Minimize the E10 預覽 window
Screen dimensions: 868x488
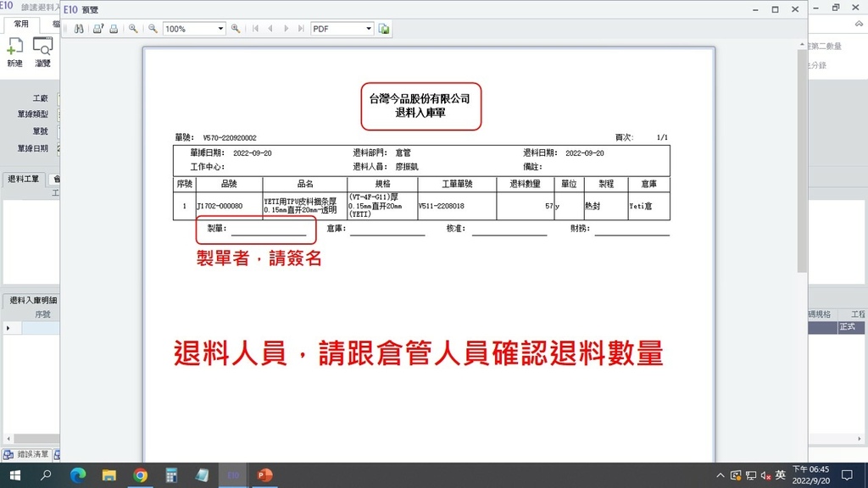[x=755, y=9]
